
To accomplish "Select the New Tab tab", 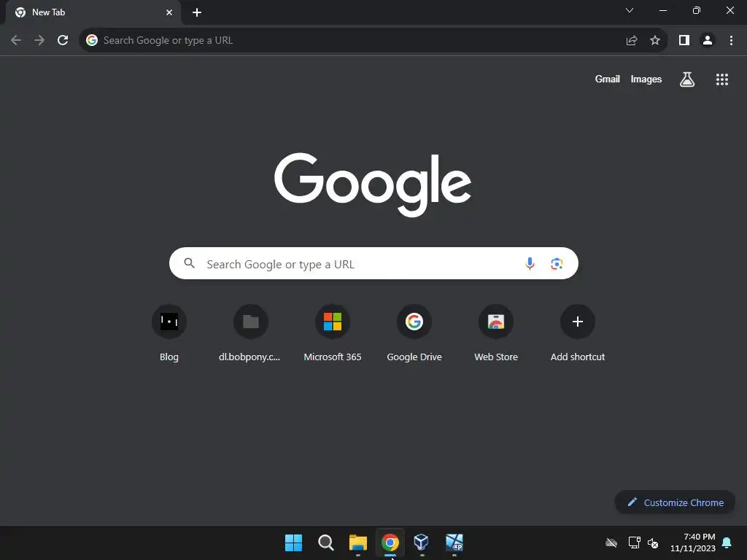I will pos(93,12).
